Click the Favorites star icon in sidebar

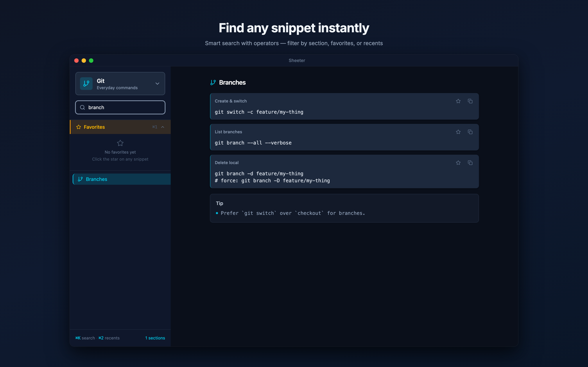(78, 127)
